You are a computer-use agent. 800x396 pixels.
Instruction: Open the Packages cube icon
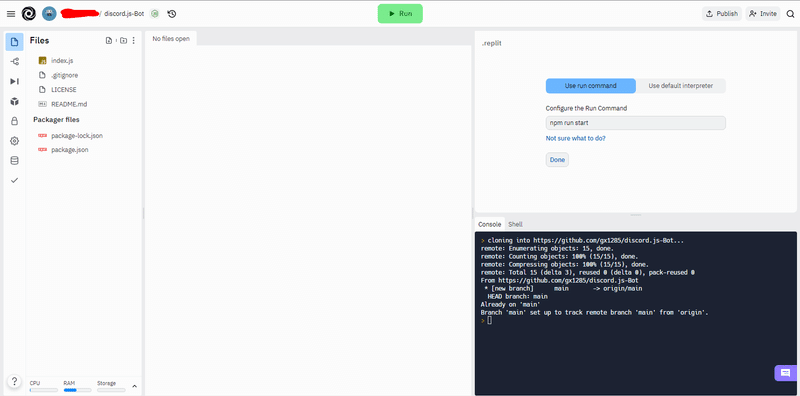click(14, 102)
